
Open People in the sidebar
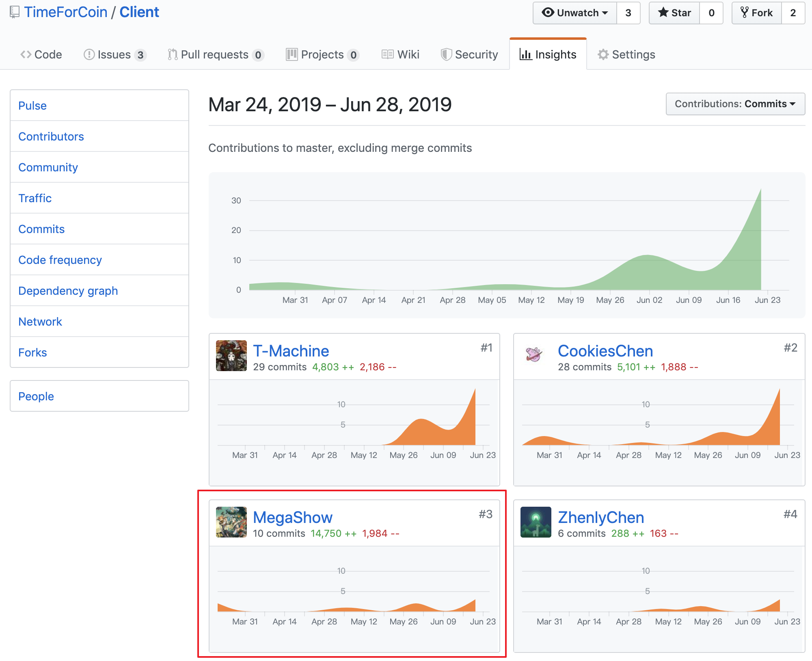tap(99, 396)
